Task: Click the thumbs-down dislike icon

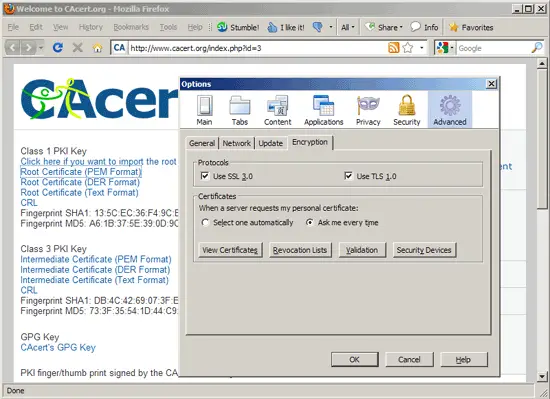Action: [x=318, y=27]
